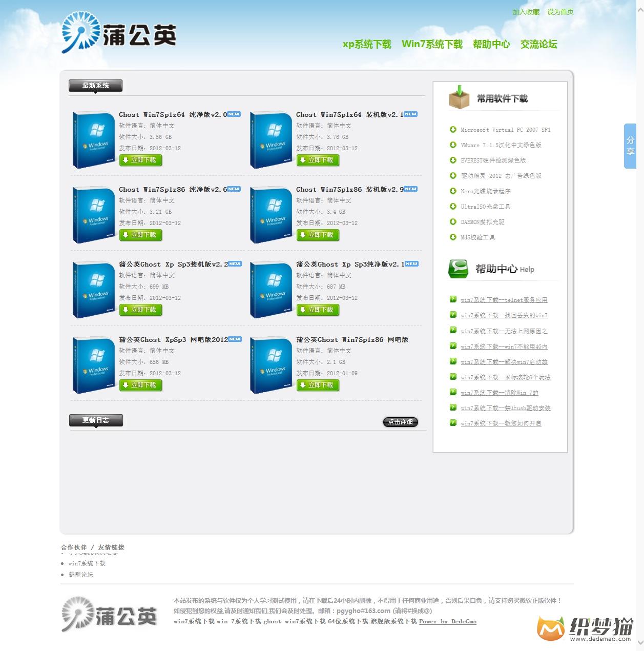Image resolution: width=644 pixels, height=651 pixels.
Task: Download Ghost Win7Sp1x64 纯净版v2.0
Action: [141, 160]
